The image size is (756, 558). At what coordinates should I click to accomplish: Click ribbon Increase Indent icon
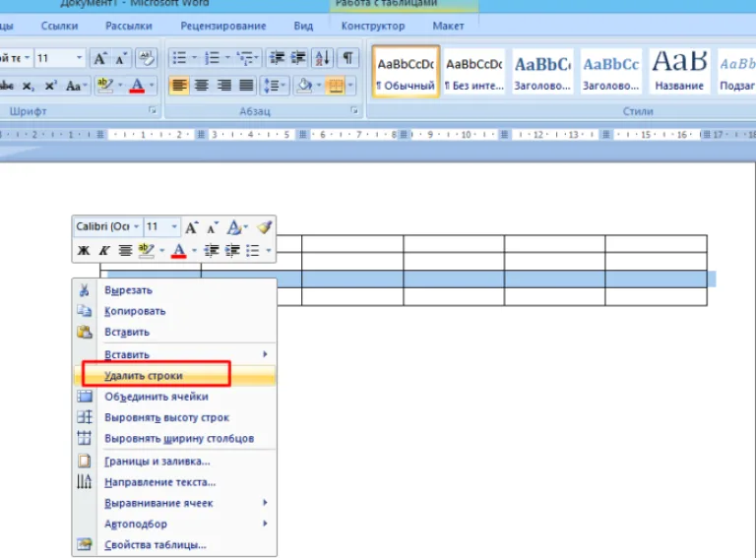point(298,58)
